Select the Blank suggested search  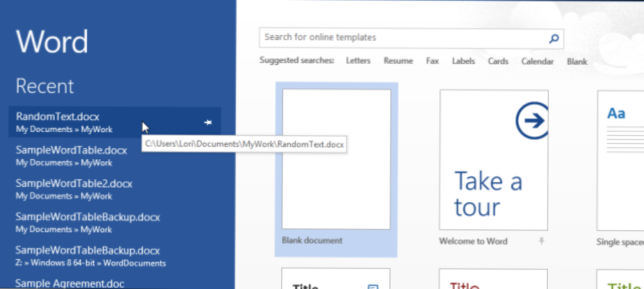tap(577, 62)
